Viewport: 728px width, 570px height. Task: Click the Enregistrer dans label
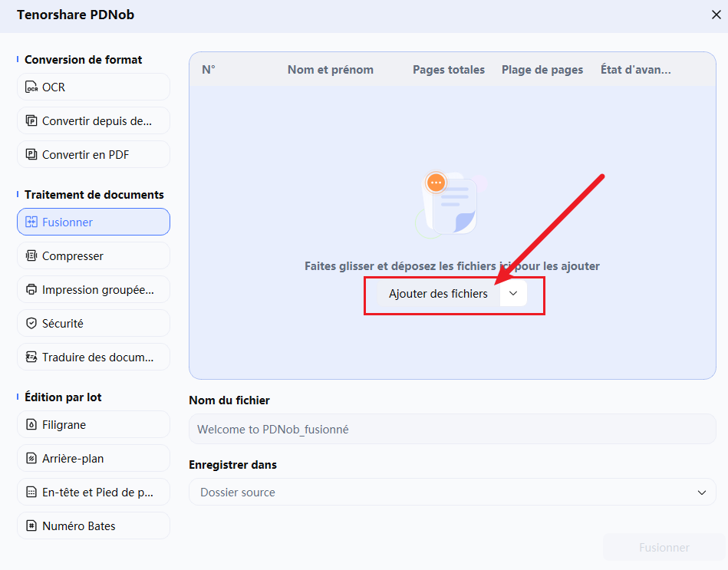[x=232, y=465]
